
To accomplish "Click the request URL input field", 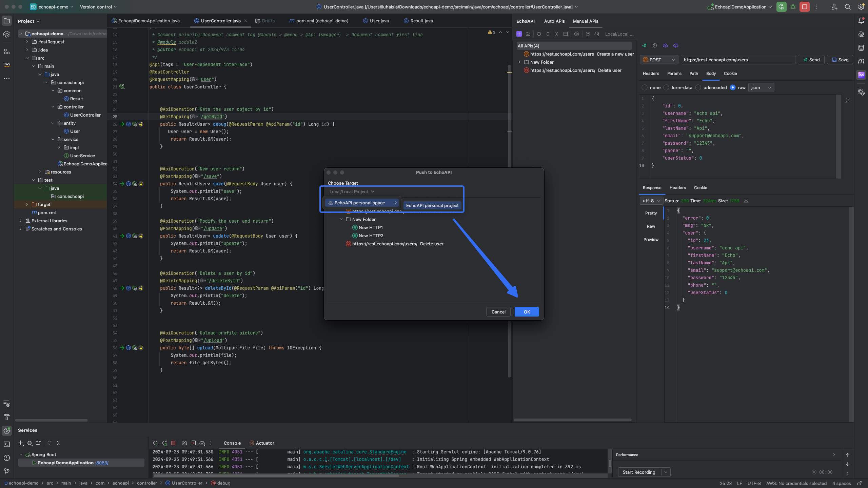I will click(738, 60).
